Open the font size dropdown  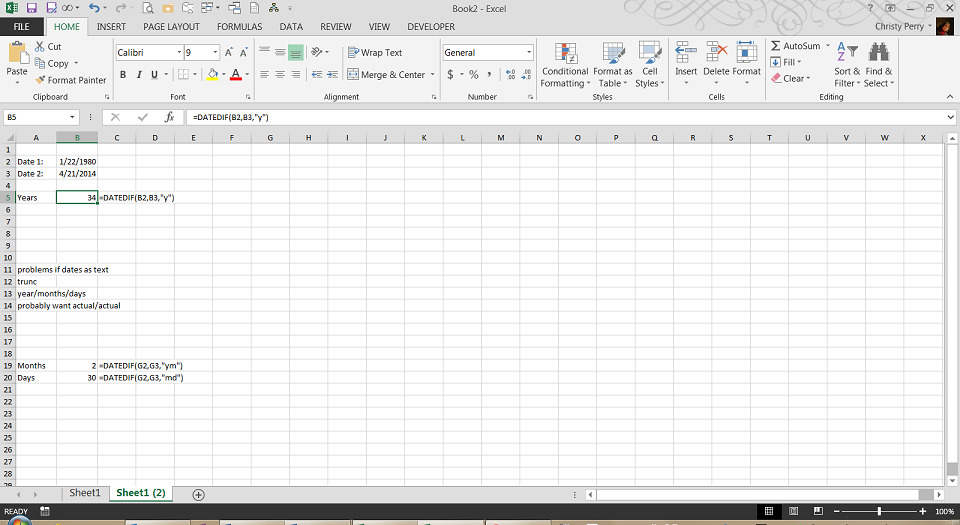215,53
